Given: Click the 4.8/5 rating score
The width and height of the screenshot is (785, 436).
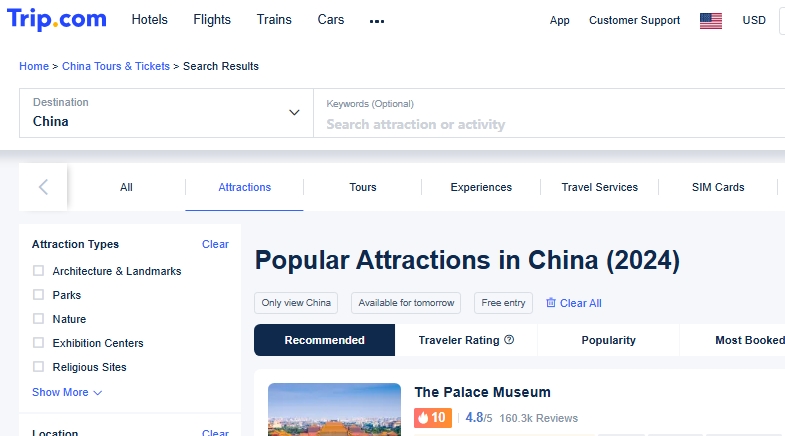Looking at the screenshot, I should click(x=479, y=417).
